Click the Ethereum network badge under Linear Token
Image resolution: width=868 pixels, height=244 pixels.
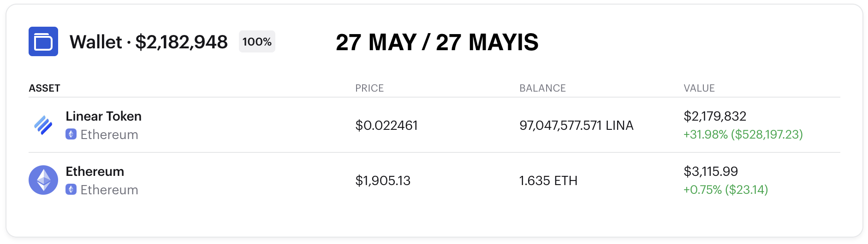pos(71,134)
